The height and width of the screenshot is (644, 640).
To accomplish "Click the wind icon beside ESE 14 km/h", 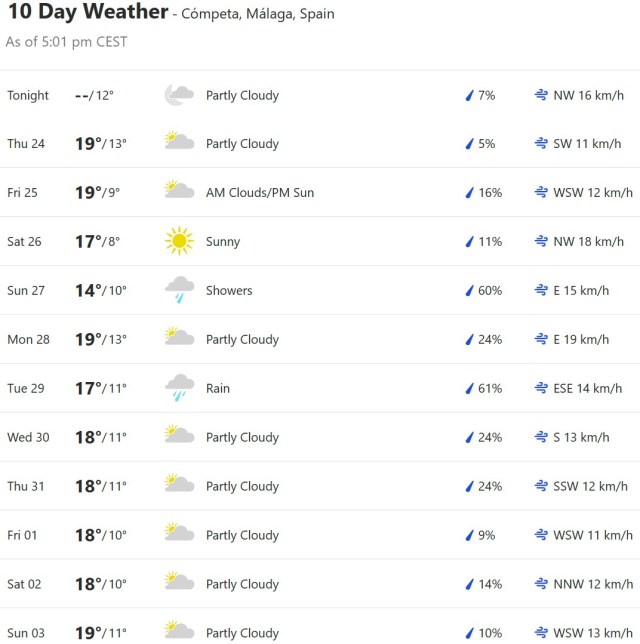I will point(541,389).
